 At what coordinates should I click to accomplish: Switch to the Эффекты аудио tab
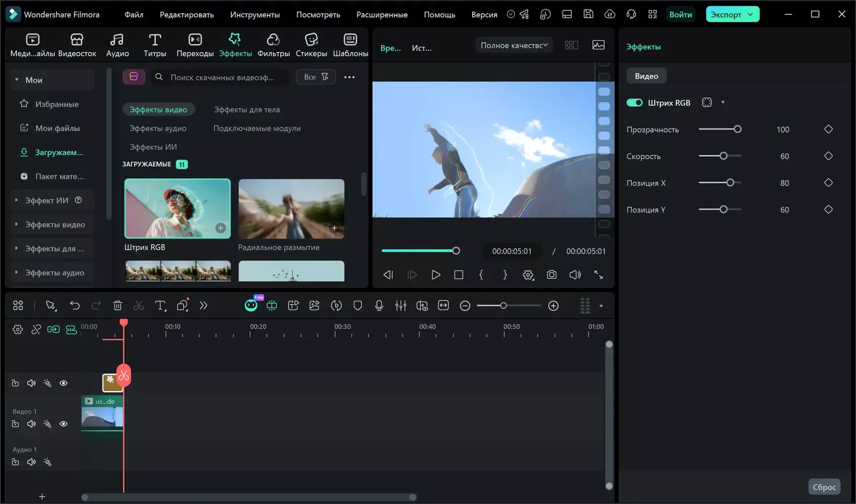(x=158, y=128)
